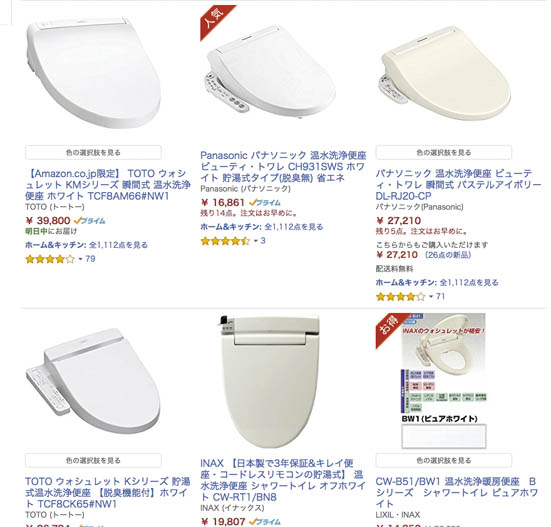
Task: View color options for CW-B51/BW1 seat
Action: point(443,460)
